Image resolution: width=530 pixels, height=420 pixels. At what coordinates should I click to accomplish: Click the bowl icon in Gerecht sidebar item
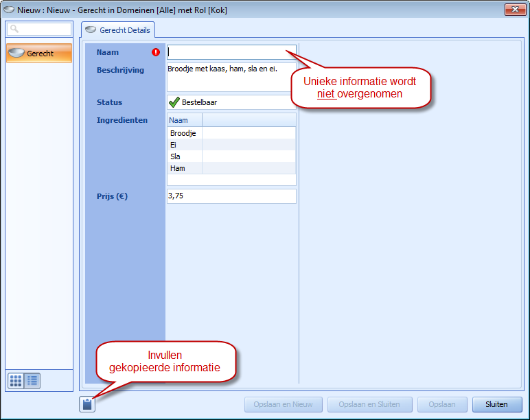tap(16, 53)
